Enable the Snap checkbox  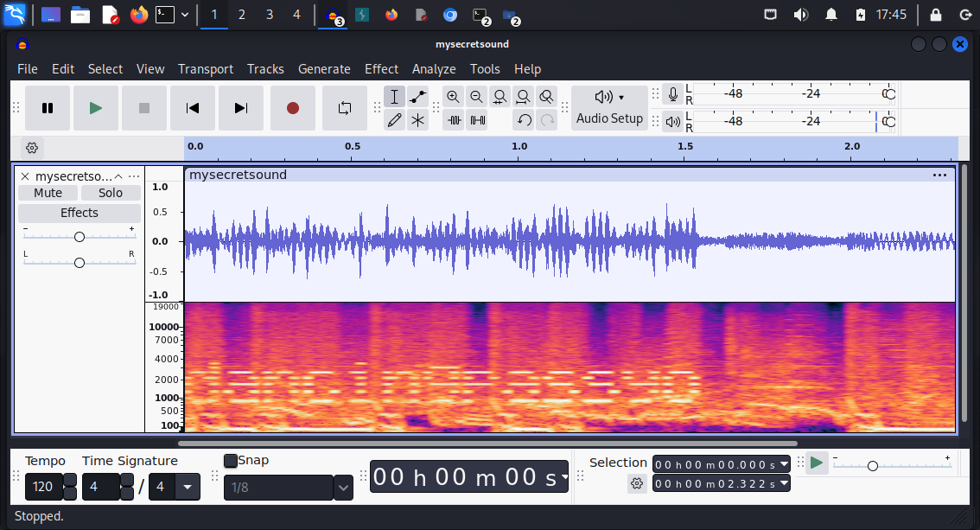tap(231, 461)
